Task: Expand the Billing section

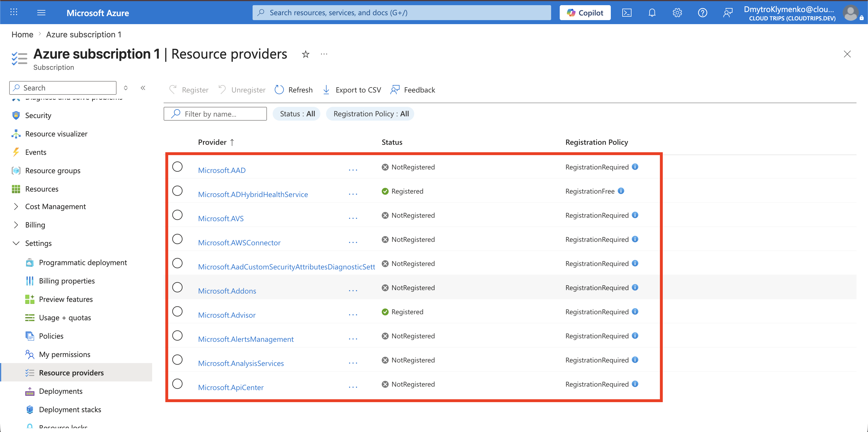Action: [x=16, y=225]
